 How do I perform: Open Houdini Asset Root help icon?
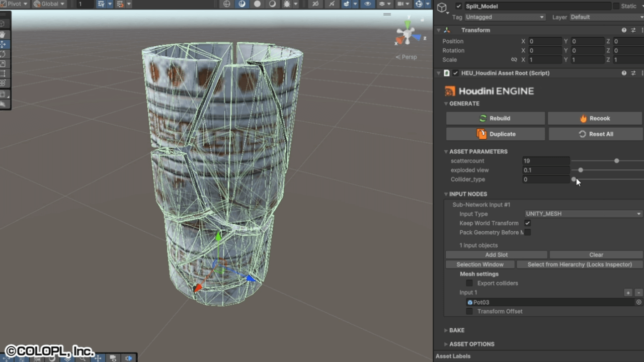[624, 73]
